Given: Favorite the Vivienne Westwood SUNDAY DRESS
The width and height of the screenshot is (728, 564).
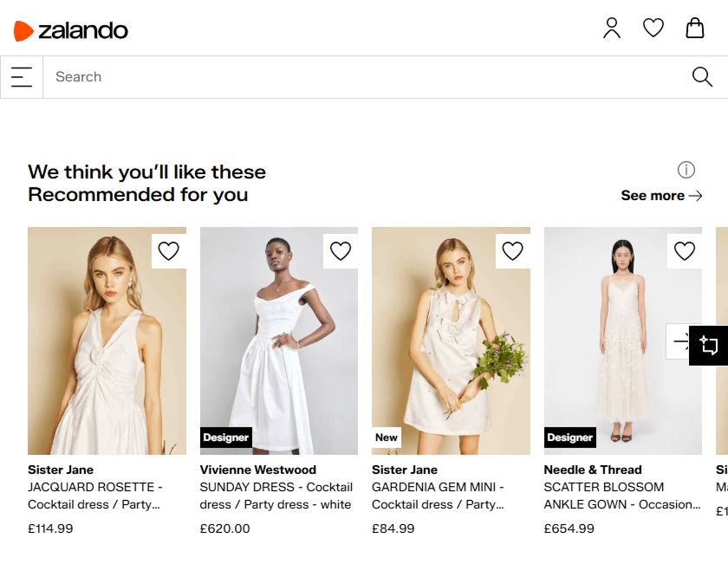Looking at the screenshot, I should click(340, 250).
